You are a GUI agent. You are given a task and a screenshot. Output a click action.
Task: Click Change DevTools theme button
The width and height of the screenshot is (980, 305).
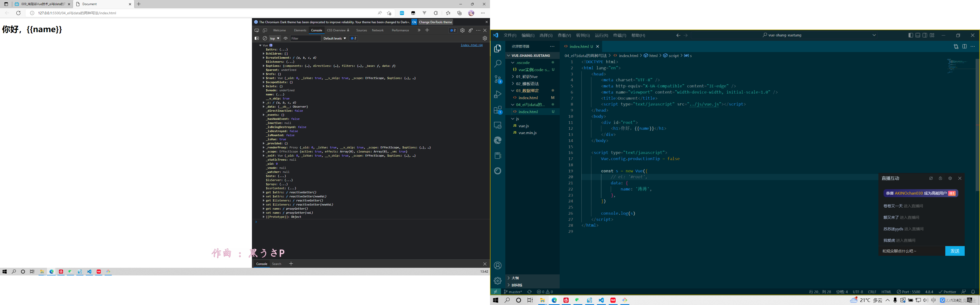pos(436,22)
